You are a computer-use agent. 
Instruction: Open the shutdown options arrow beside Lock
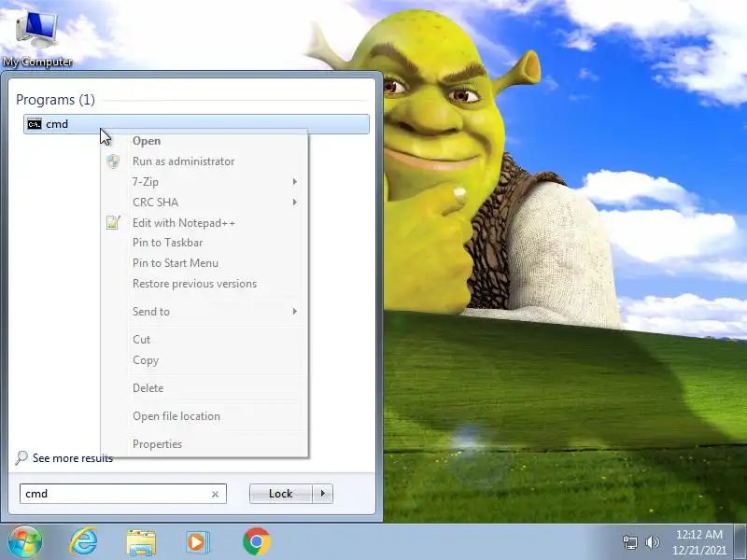[x=323, y=494]
